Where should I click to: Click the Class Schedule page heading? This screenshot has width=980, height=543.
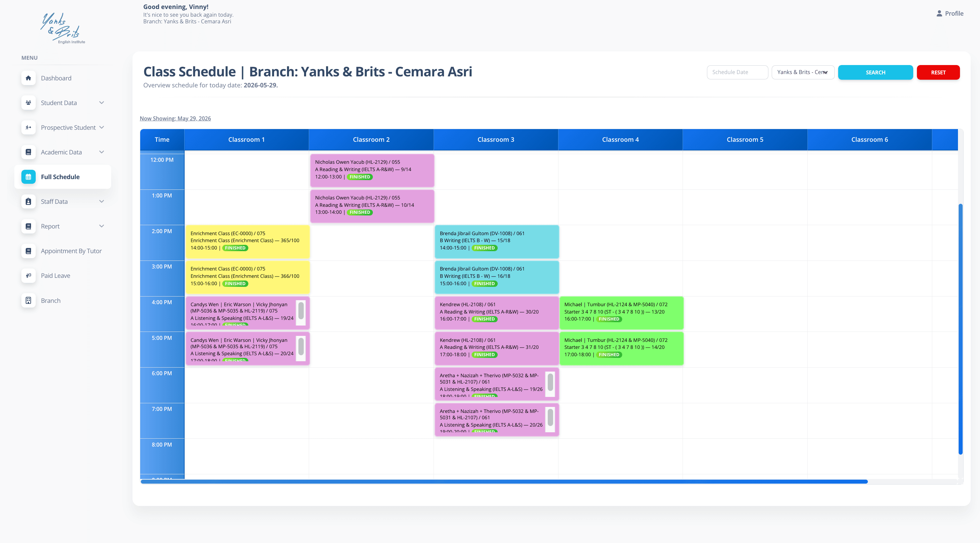point(307,71)
